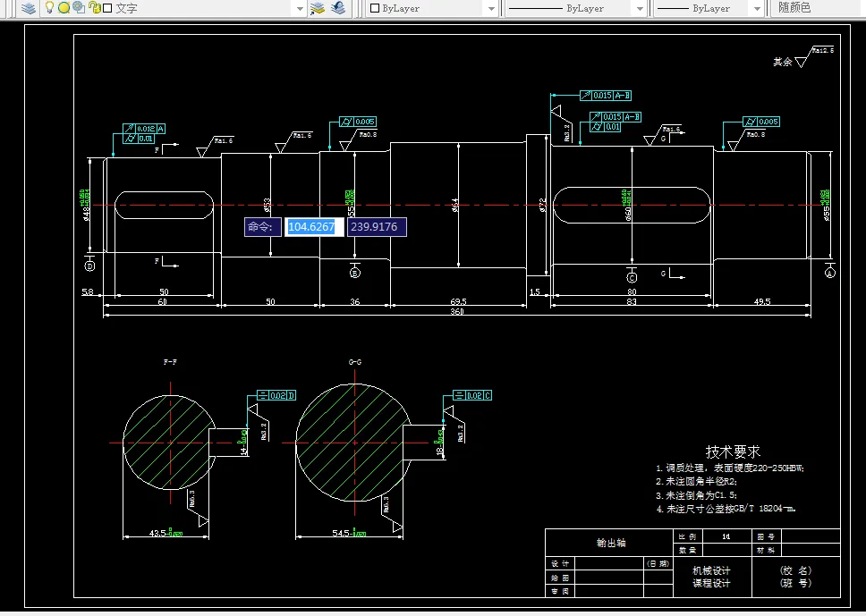Image resolution: width=866 pixels, height=616 pixels.
Task: Toggle the layer on/off lightbulb icon
Action: (49, 7)
